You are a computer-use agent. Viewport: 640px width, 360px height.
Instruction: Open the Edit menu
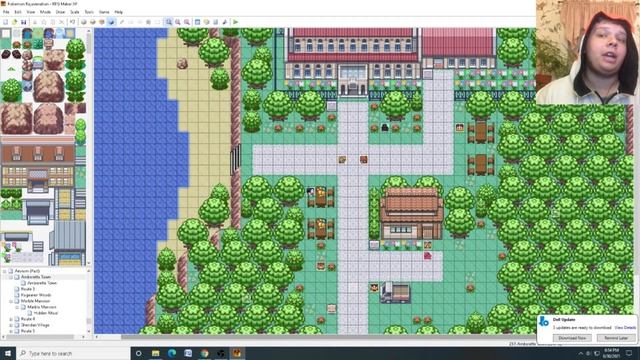tap(18, 12)
